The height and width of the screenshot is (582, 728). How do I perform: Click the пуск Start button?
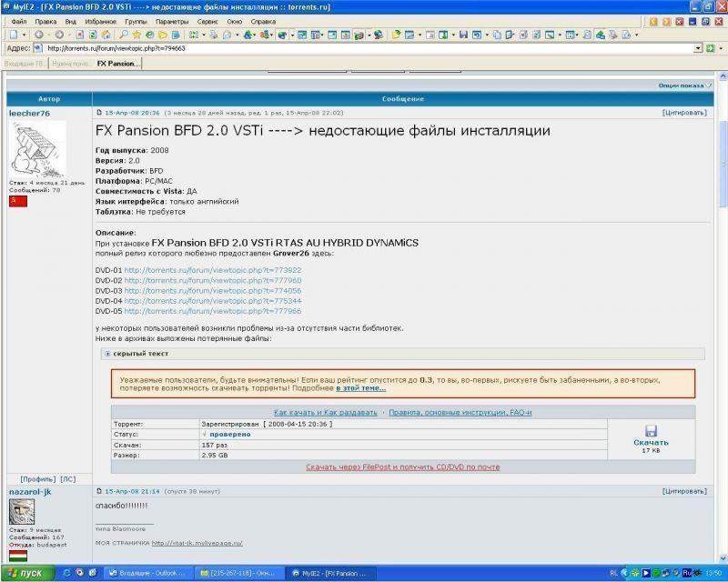(x=27, y=573)
